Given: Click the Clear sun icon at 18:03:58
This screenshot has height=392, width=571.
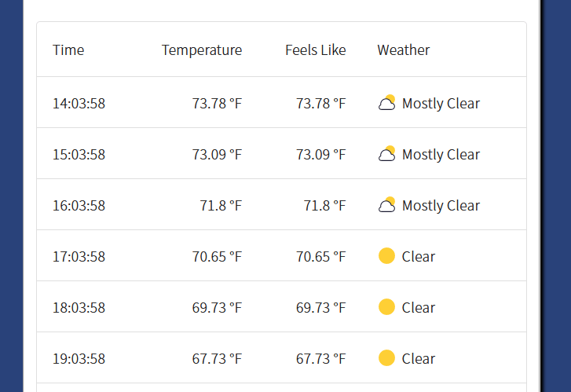Looking at the screenshot, I should click(x=386, y=306).
